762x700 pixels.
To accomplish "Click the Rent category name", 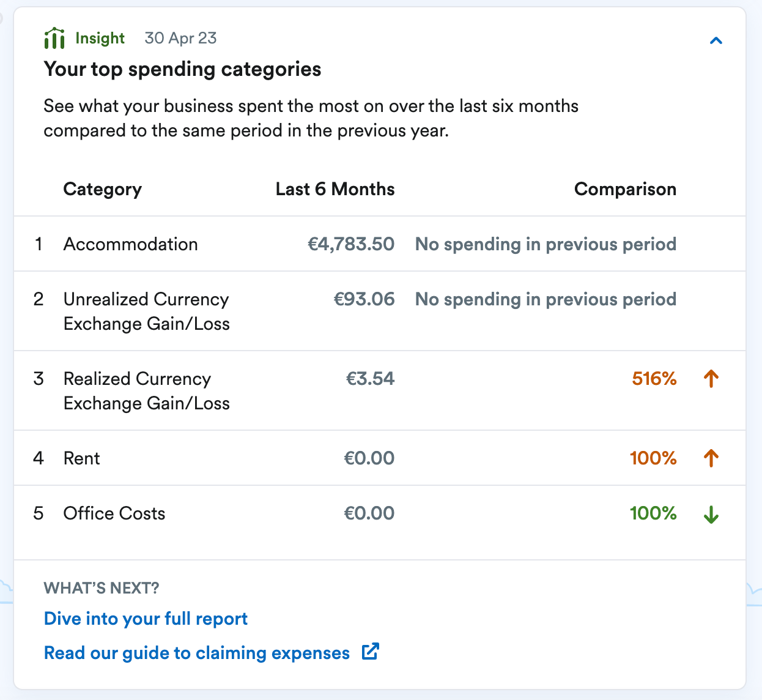I will [x=81, y=458].
